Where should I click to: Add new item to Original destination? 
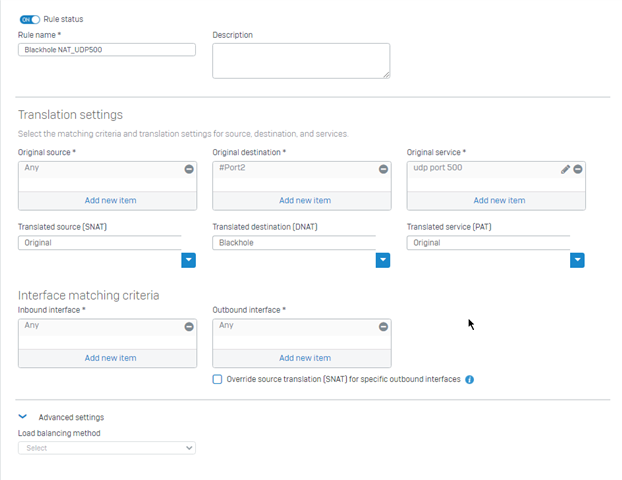305,201
